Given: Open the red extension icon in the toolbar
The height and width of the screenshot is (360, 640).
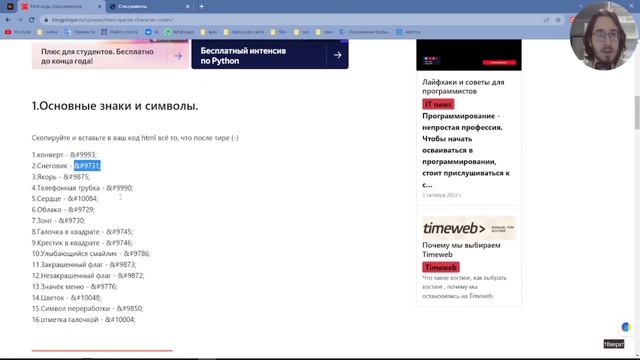Looking at the screenshot, I should click(572, 20).
